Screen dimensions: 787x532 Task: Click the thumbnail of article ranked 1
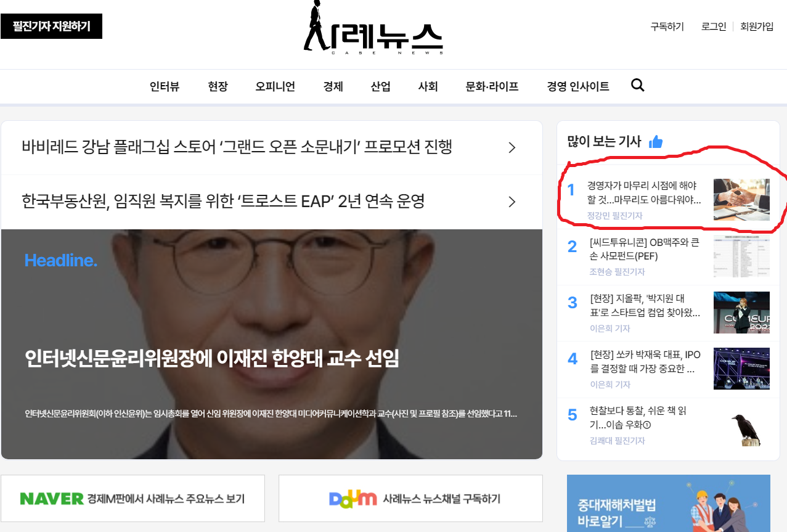tap(741, 200)
